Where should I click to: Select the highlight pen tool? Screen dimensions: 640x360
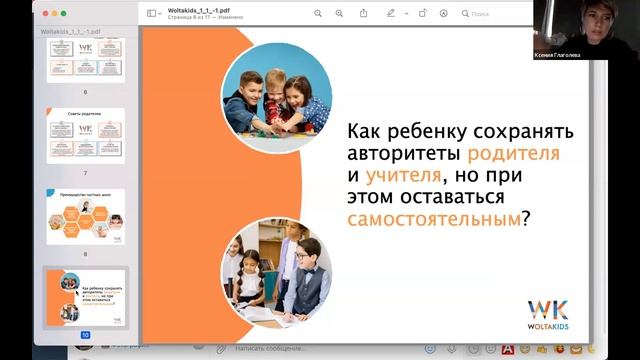click(391, 13)
